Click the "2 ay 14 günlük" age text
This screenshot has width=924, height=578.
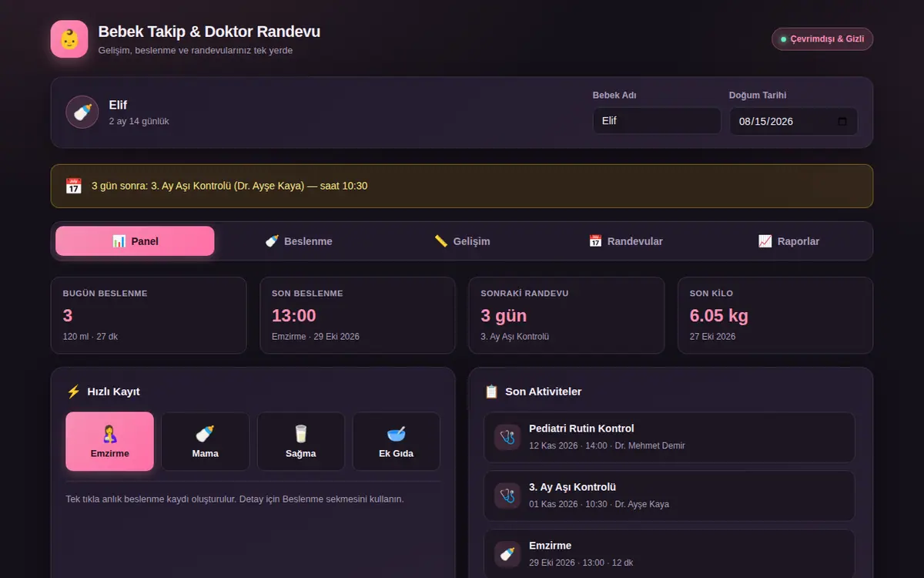139,121
